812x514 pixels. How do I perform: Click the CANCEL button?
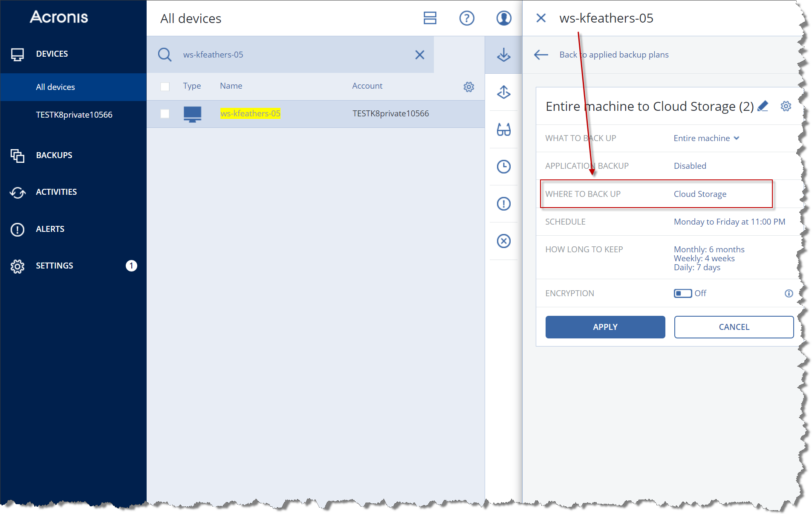[x=734, y=327]
